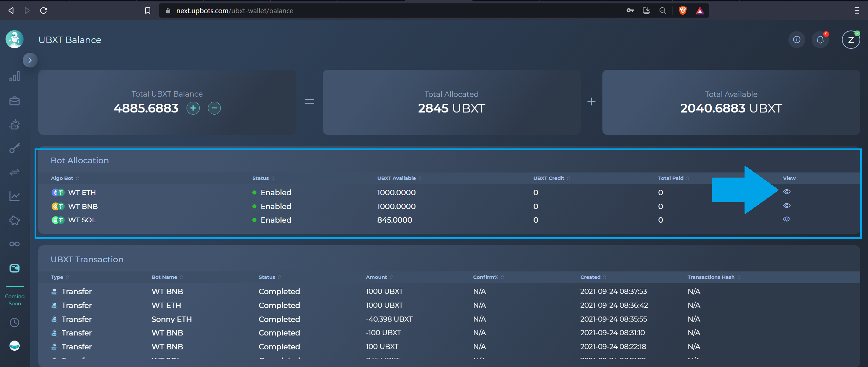Viewport: 868px width, 367px height.
Task: Open the algo bots robot sidebar icon
Action: point(15,124)
